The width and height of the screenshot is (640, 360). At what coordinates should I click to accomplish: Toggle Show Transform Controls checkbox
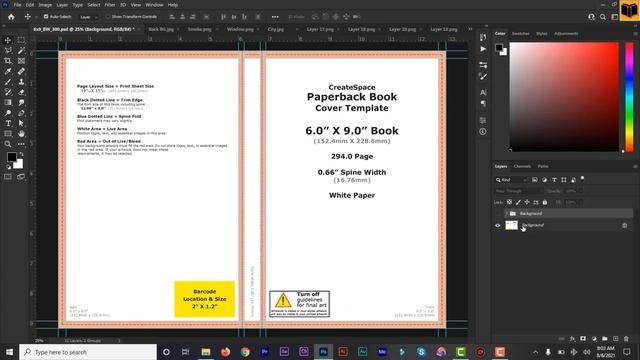click(x=108, y=17)
